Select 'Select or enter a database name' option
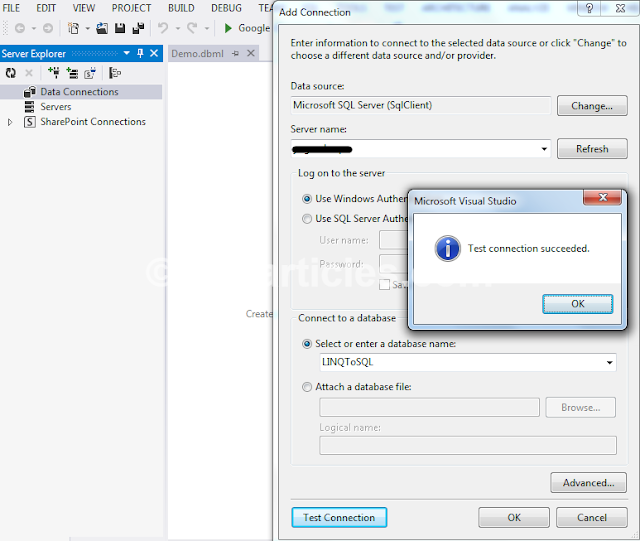Viewport: 640px width, 541px height. click(x=307, y=344)
